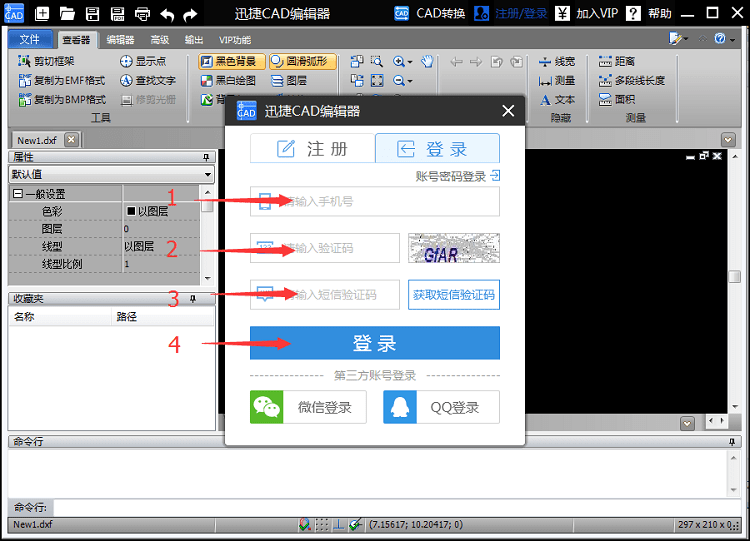Image resolution: width=750 pixels, height=541 pixels.
Task: Click the QQ登录 login button
Action: tap(441, 407)
